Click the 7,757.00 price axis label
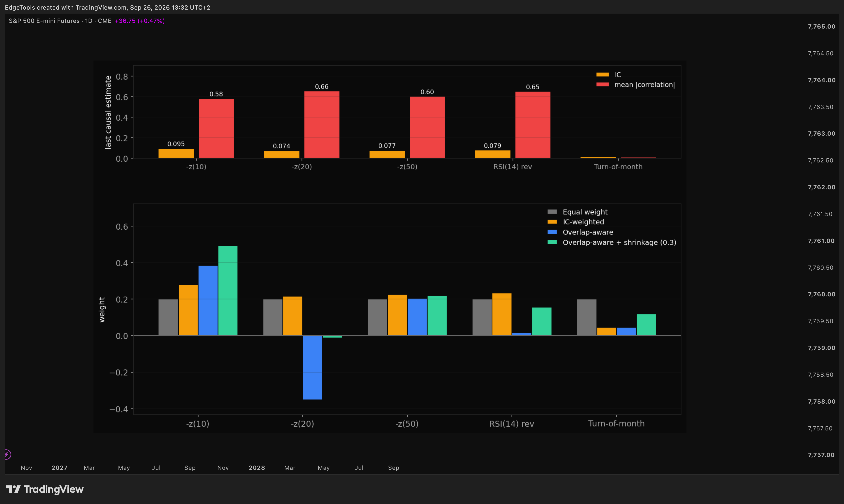844x504 pixels. point(821,455)
